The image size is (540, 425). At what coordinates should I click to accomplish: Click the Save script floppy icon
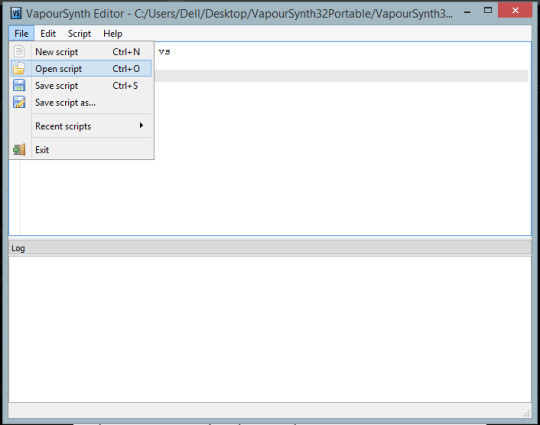[x=19, y=85]
